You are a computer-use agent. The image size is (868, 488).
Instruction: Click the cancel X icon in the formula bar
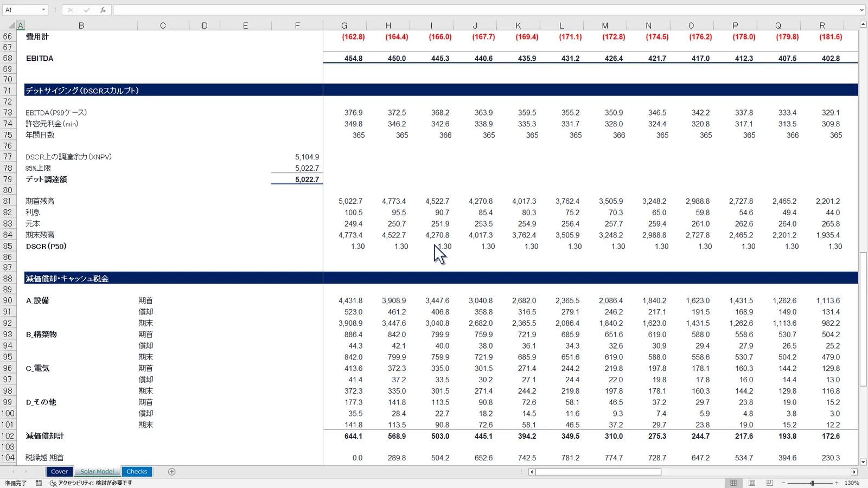(x=70, y=10)
